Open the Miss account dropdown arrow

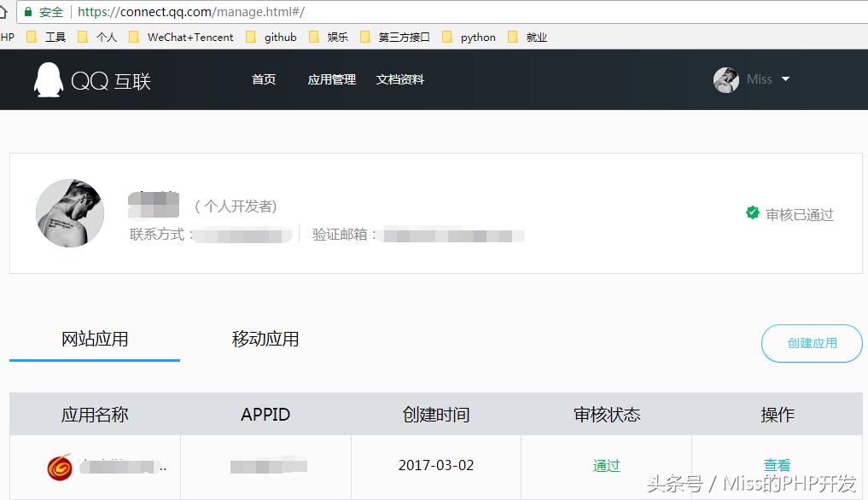[x=786, y=79]
